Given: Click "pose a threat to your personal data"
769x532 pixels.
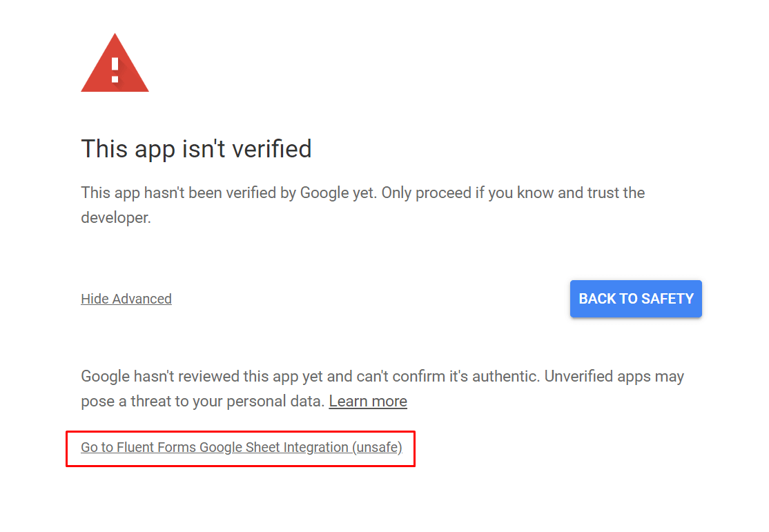Looking at the screenshot, I should (x=202, y=401).
